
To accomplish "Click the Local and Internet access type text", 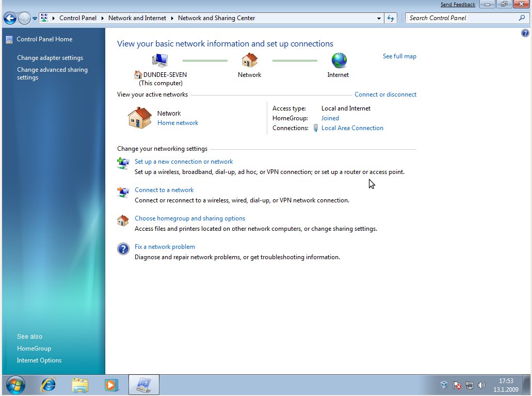I will pyautogui.click(x=346, y=108).
